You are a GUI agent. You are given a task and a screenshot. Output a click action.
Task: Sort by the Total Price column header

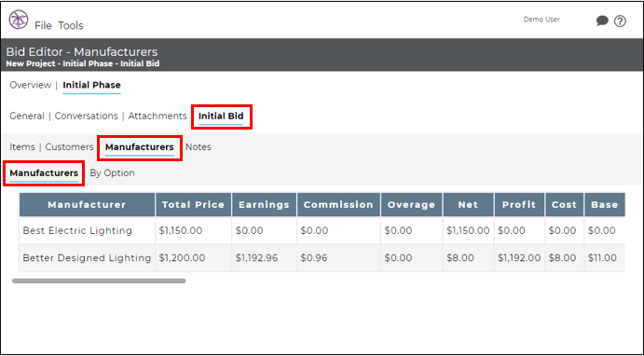pos(194,204)
